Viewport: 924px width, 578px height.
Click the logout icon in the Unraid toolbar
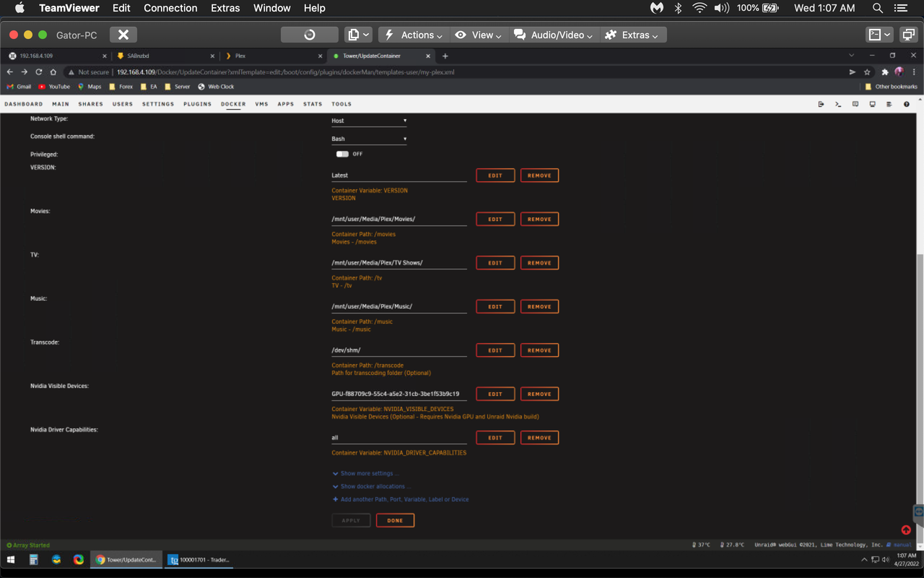[x=821, y=103]
